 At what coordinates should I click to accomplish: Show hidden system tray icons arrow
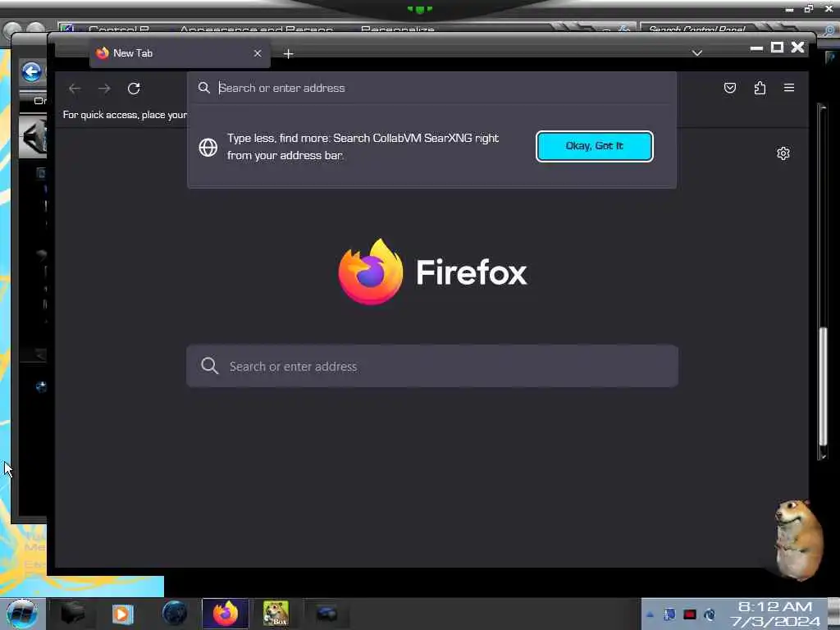tap(650, 614)
